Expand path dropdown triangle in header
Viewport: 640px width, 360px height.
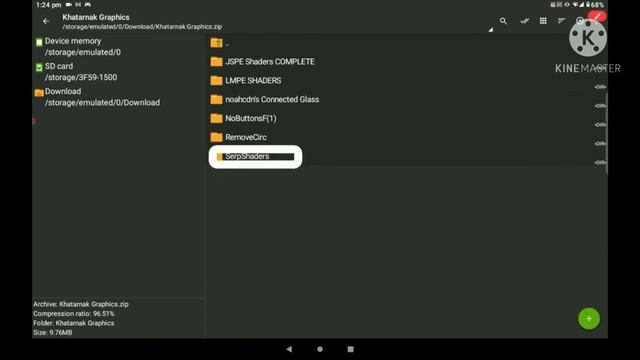(x=491, y=29)
